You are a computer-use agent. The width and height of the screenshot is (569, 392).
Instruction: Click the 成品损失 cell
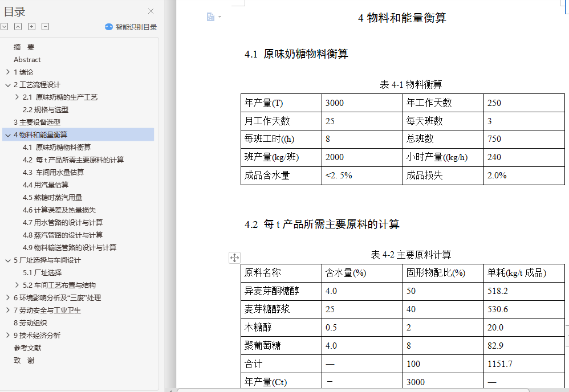point(443,175)
